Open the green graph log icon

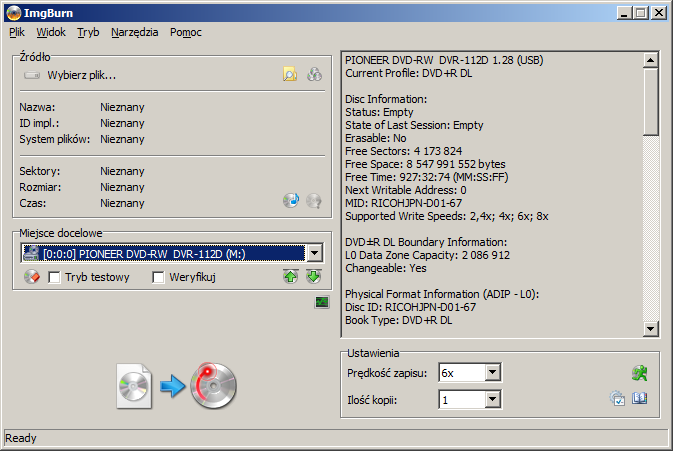coord(322,303)
